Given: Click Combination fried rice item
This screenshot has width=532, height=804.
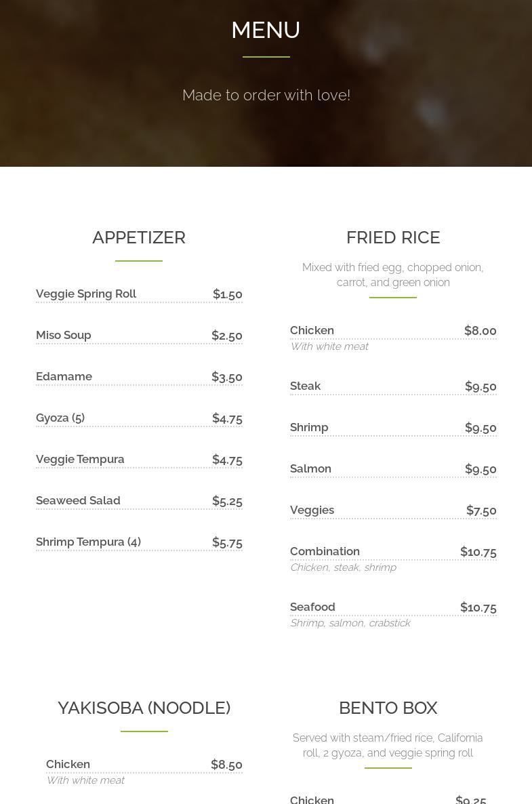Looking at the screenshot, I should click(393, 559).
